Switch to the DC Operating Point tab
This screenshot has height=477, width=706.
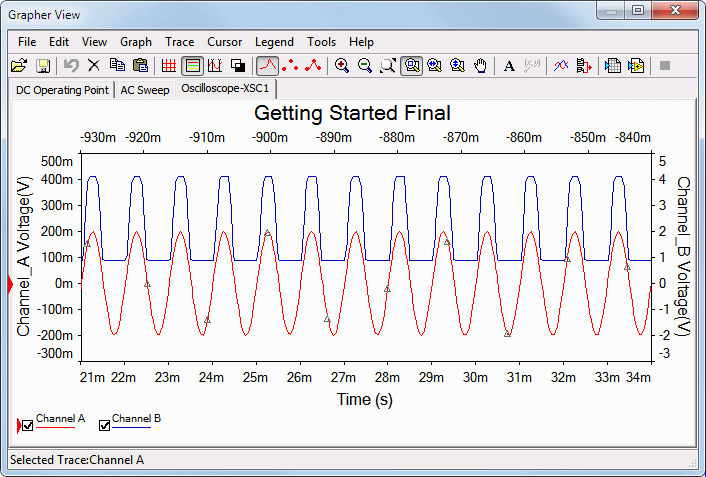coord(62,90)
